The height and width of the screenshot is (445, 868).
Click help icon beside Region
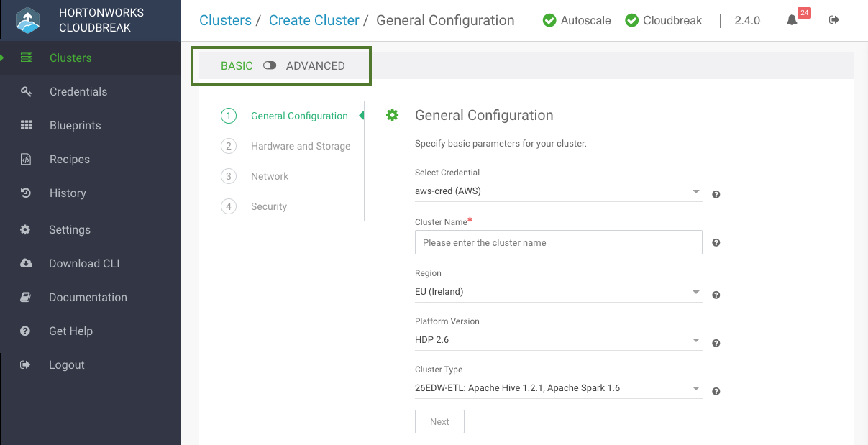716,295
